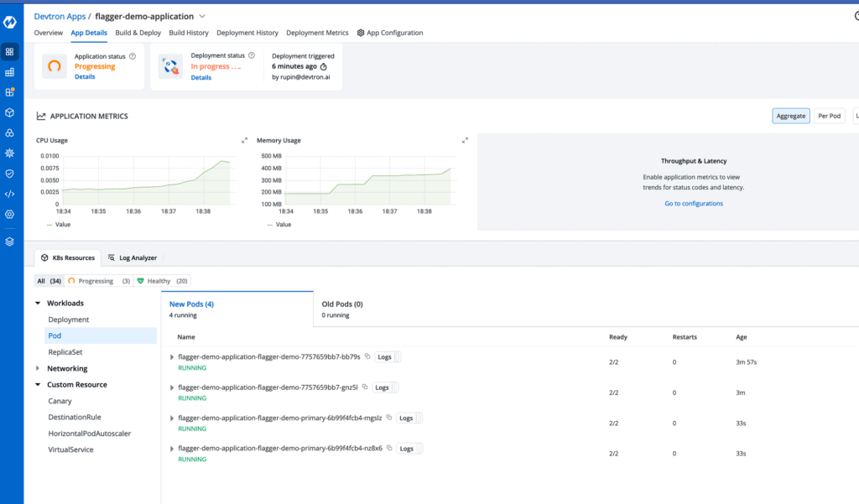Open the code editor </> icon in sidebar
Screen dimensions: 859x504
[10, 193]
